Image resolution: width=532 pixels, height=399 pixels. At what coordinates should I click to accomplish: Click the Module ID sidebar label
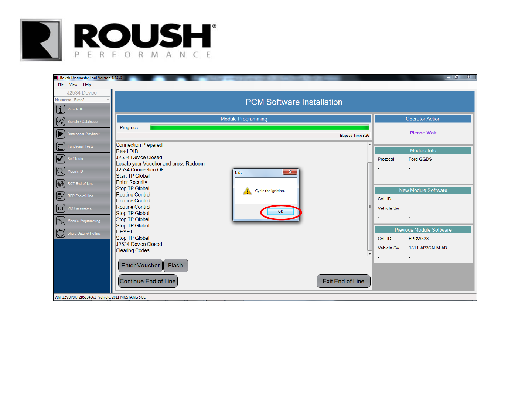75,171
